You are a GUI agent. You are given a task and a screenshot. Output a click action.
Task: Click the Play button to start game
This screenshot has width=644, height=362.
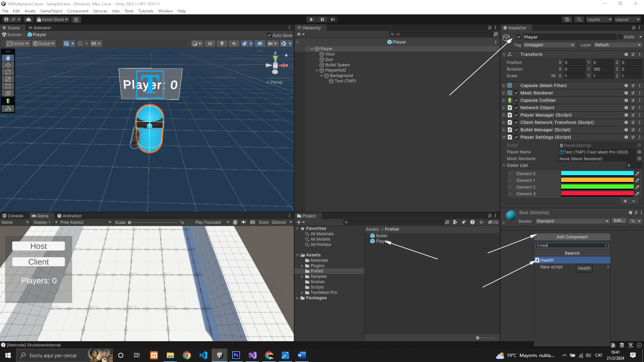(311, 19)
